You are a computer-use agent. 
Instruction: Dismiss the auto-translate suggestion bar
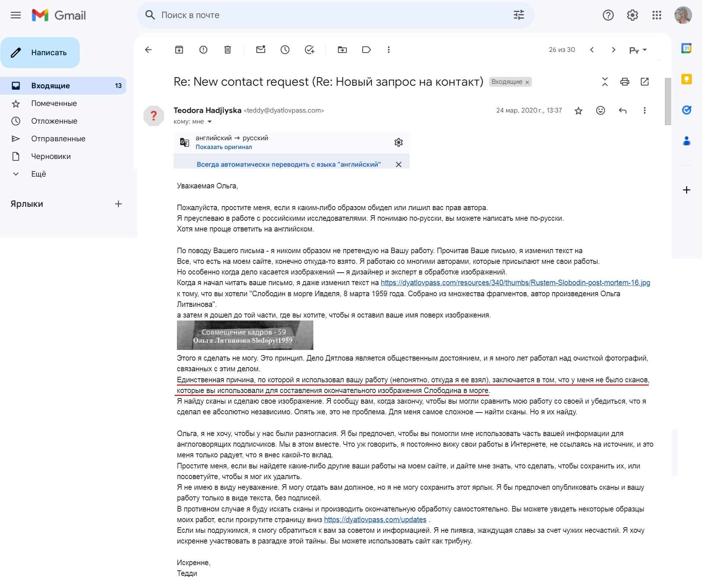399,164
